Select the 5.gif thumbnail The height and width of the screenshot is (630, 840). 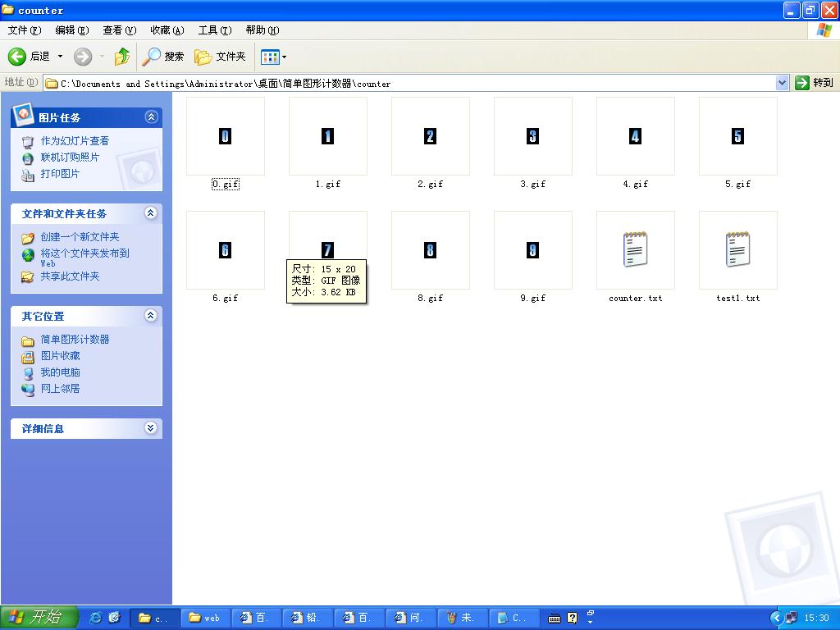737,137
